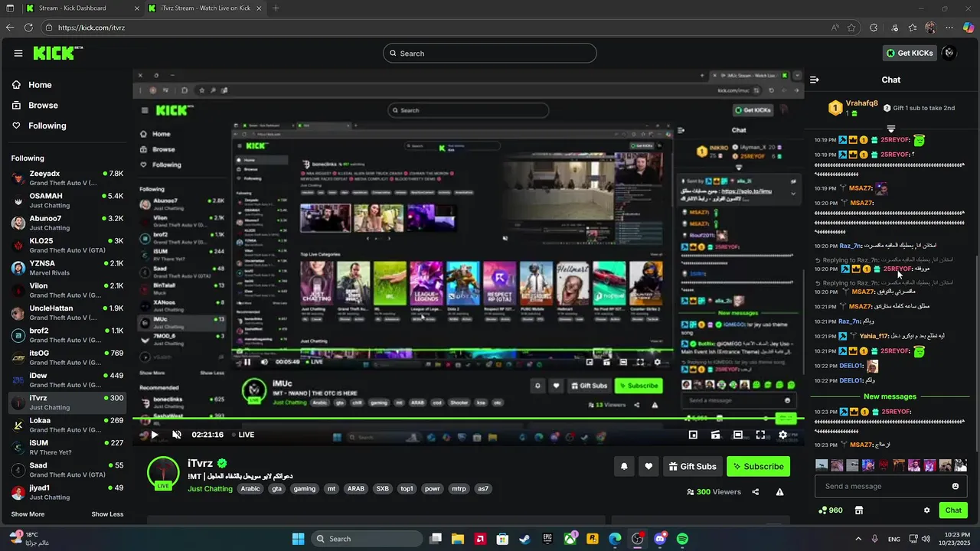
Task: Open the Kick hamburger sidebar menu
Action: coord(18,53)
